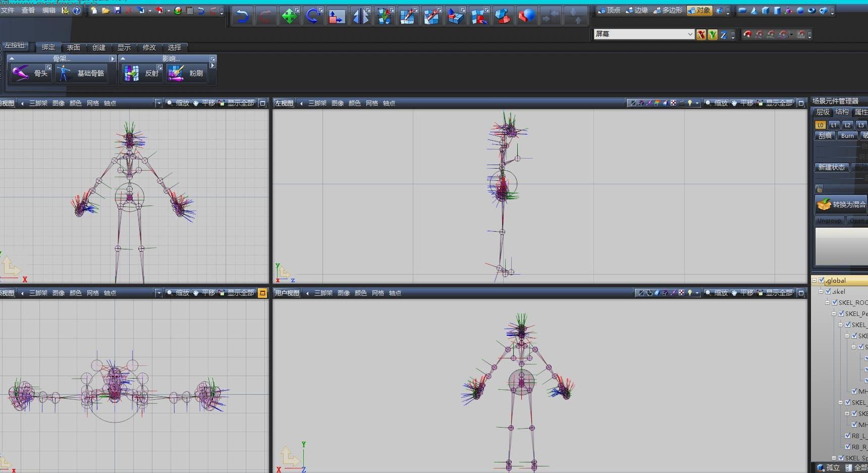Open top-left viewport name dropdown arrow
This screenshot has height=473, width=868.
click(x=22, y=103)
